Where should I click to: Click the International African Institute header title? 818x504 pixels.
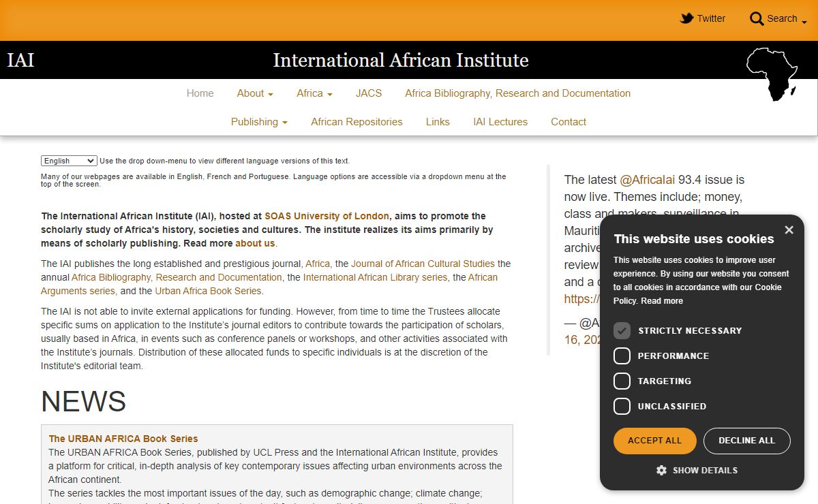tap(401, 60)
